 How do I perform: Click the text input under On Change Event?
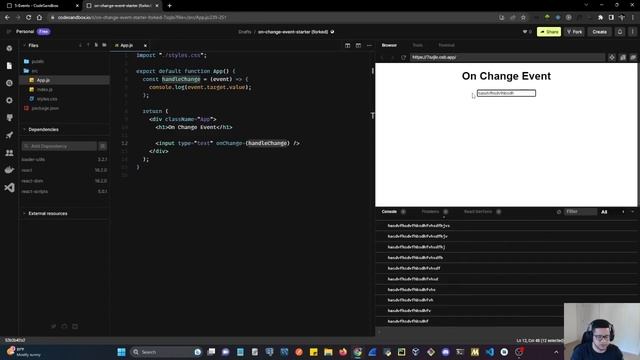[x=506, y=93]
